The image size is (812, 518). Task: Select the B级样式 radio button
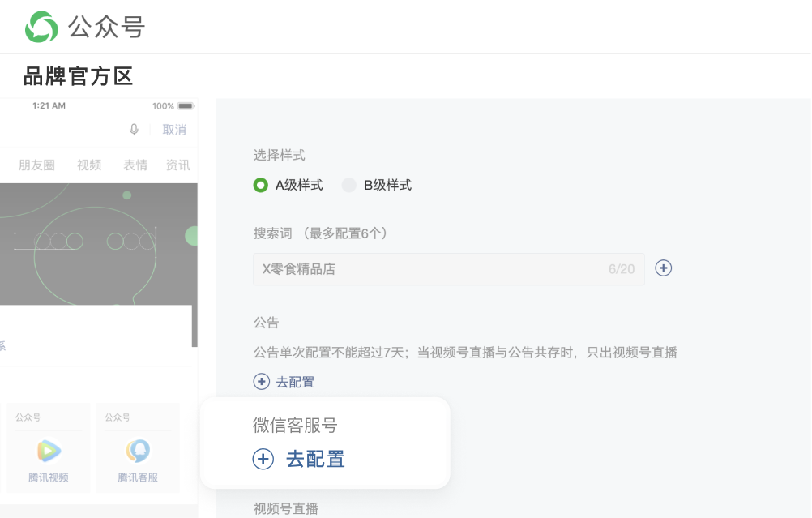tap(348, 185)
